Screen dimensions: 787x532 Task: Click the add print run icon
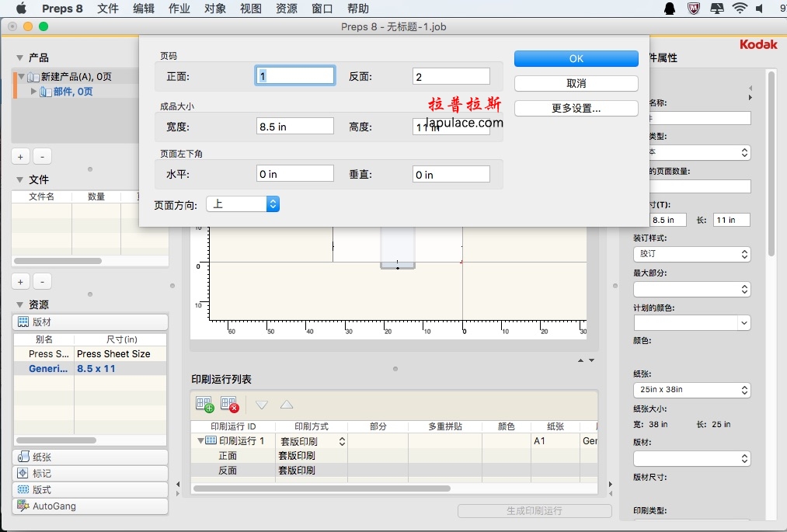click(x=204, y=405)
